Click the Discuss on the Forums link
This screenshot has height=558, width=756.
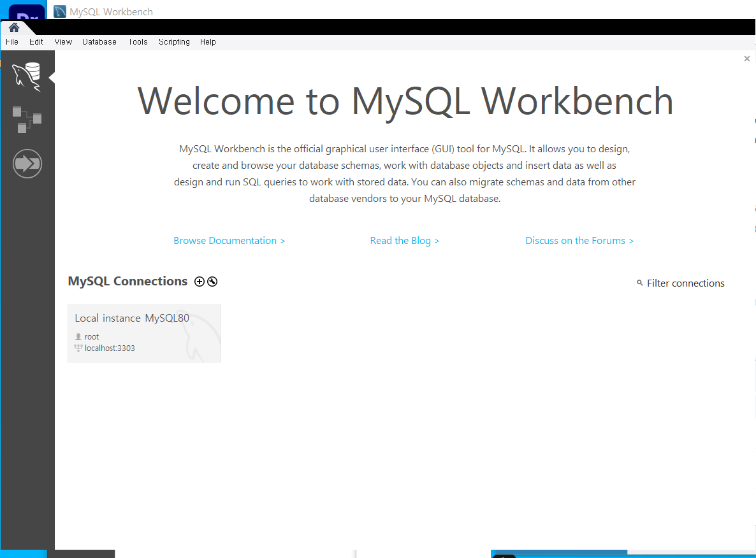pos(579,240)
